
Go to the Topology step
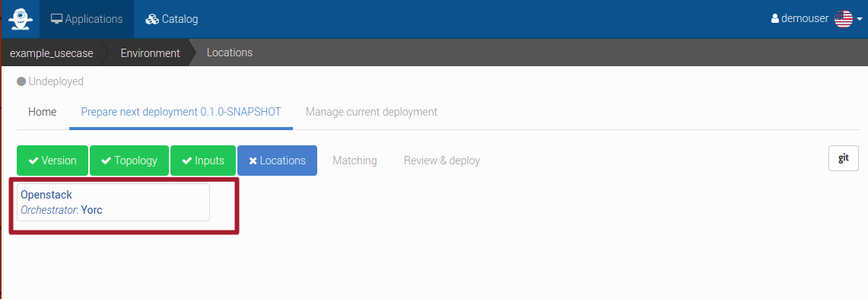[129, 161]
